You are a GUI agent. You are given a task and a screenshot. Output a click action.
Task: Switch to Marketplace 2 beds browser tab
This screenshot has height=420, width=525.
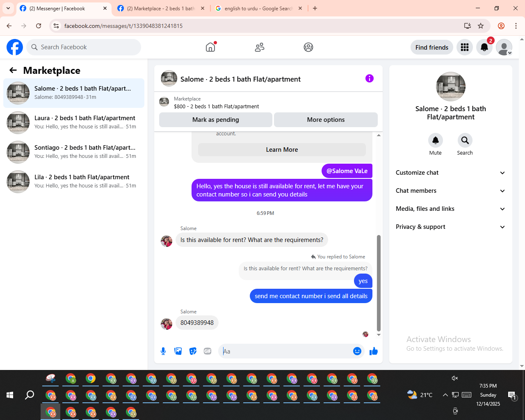coord(161,8)
